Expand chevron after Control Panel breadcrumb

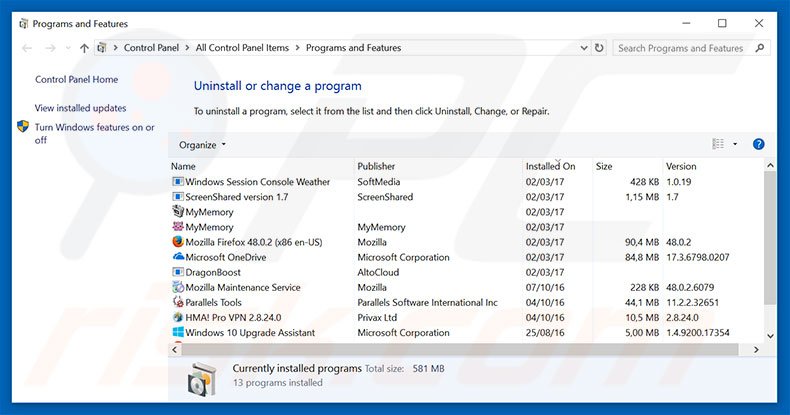[187, 48]
